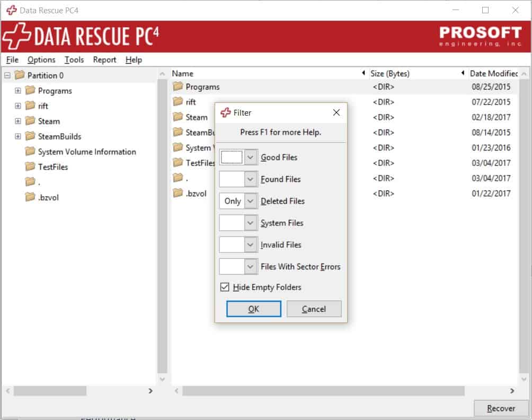Click the file list horizontal scrollbar thumb

click(x=323, y=391)
